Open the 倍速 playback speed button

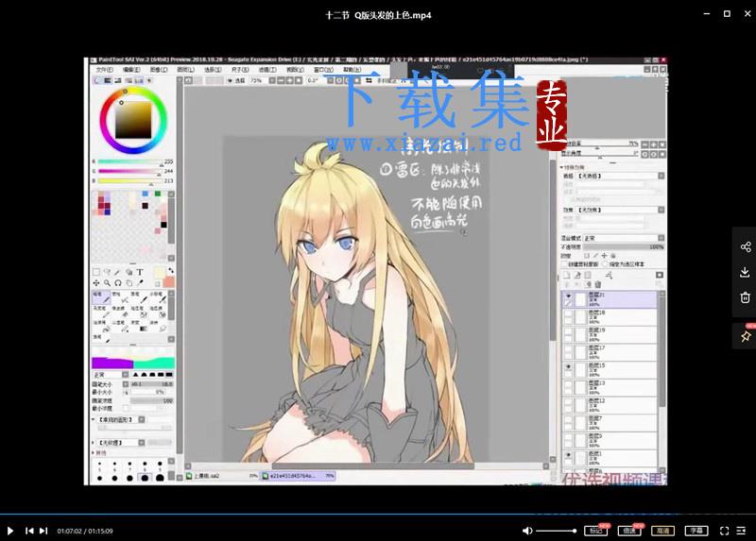(629, 531)
